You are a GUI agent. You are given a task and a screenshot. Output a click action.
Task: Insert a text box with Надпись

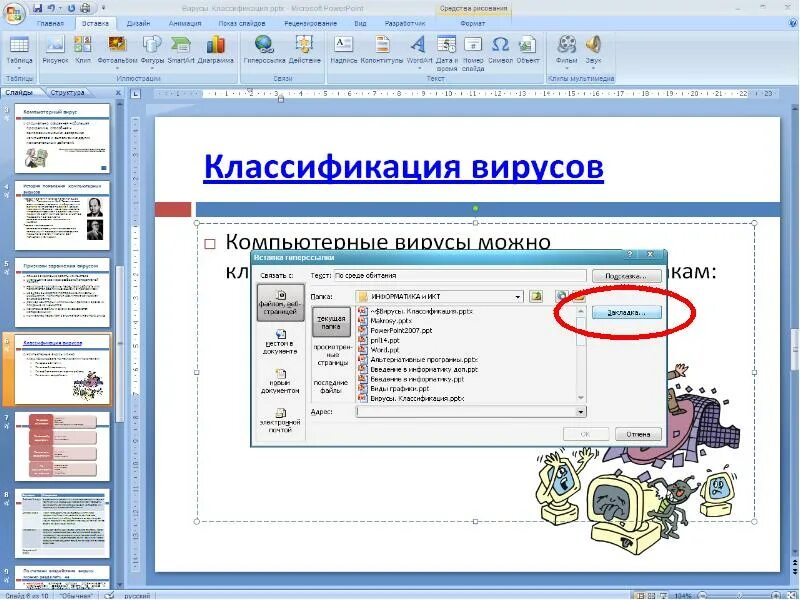click(344, 50)
